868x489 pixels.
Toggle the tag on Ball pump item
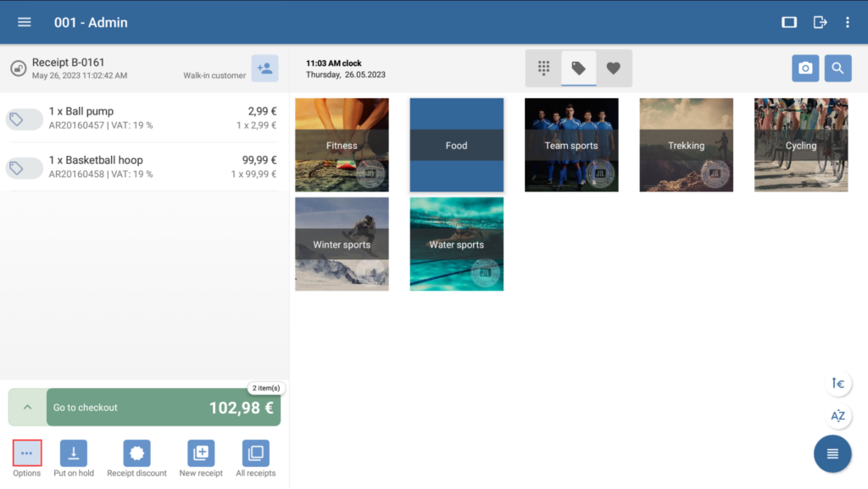pyautogui.click(x=24, y=119)
